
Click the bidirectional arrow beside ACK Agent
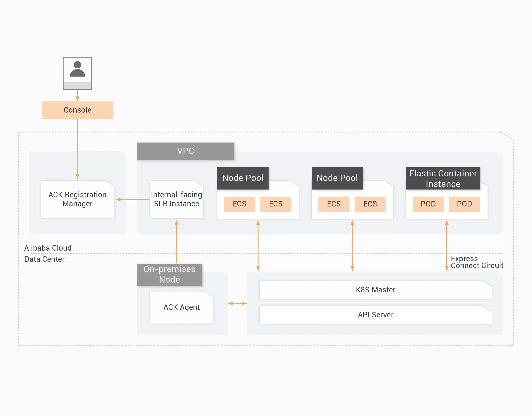[x=237, y=303]
